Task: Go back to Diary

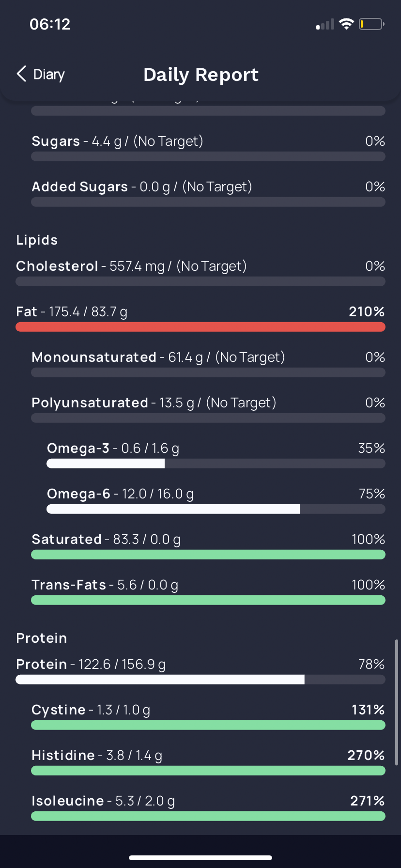Action: (x=41, y=74)
